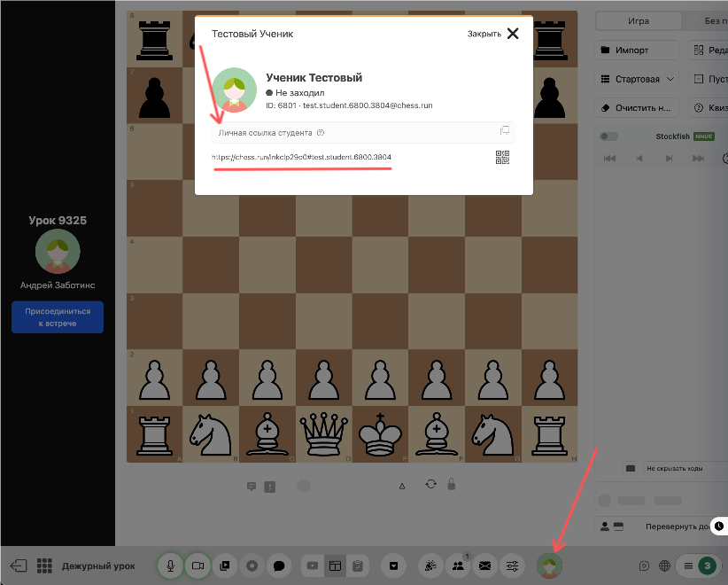Select the chess.run student link URL
The height and width of the screenshot is (585, 728).
(301, 157)
